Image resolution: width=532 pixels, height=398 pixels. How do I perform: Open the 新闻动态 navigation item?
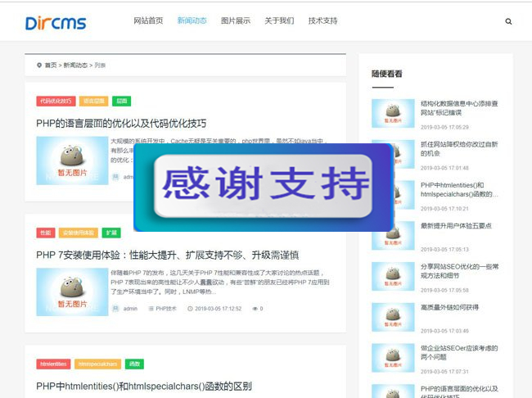(192, 20)
